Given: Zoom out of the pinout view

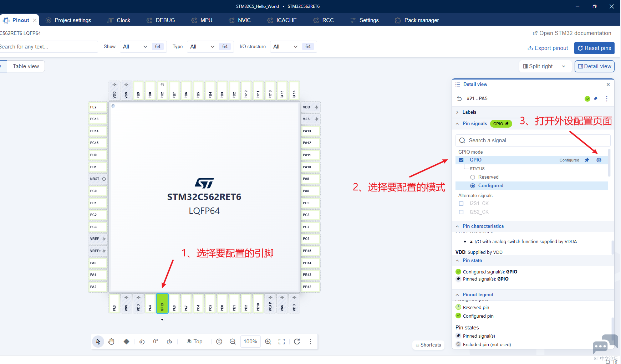Looking at the screenshot, I should (x=233, y=342).
